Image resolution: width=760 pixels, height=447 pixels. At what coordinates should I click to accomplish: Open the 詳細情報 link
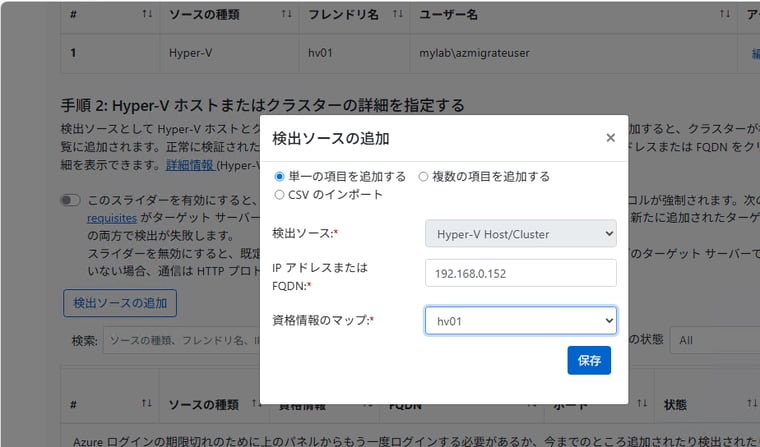(x=190, y=165)
